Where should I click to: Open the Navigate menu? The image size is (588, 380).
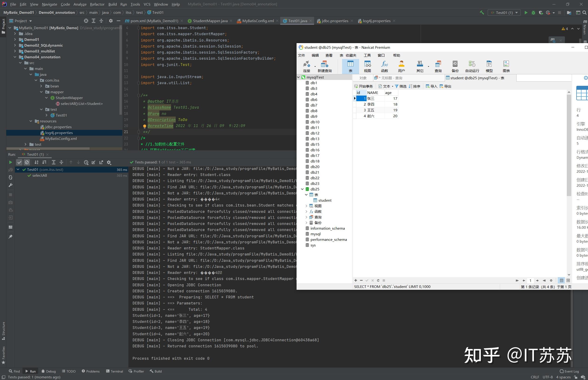click(49, 4)
